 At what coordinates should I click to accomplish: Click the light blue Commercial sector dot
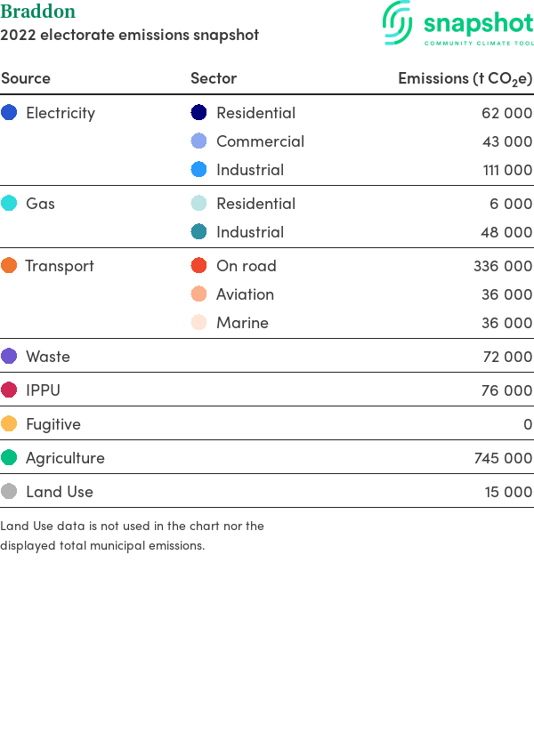pos(198,141)
